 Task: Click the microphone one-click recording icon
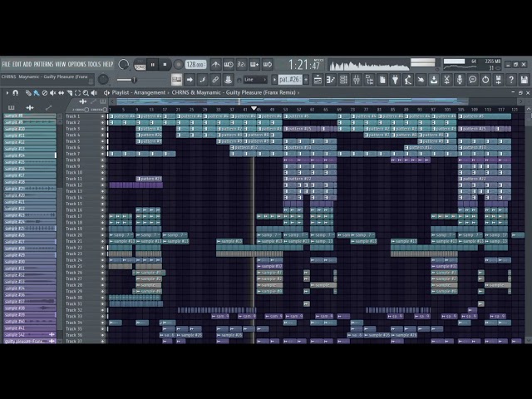pyautogui.click(x=460, y=80)
